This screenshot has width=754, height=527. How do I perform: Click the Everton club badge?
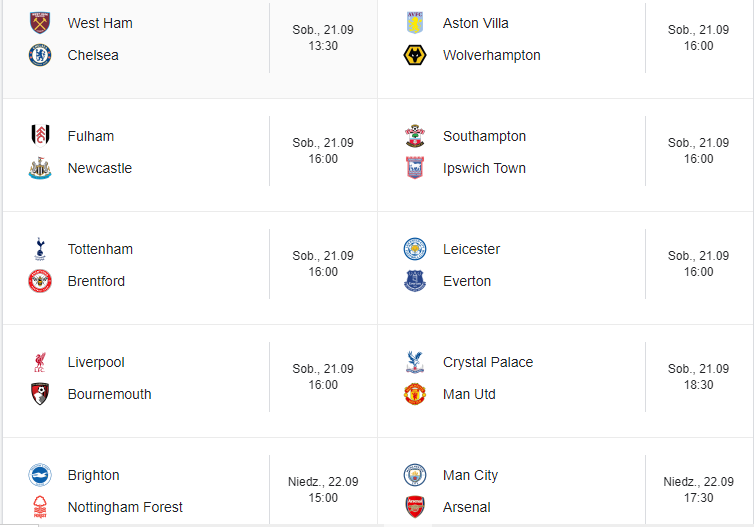(415, 281)
